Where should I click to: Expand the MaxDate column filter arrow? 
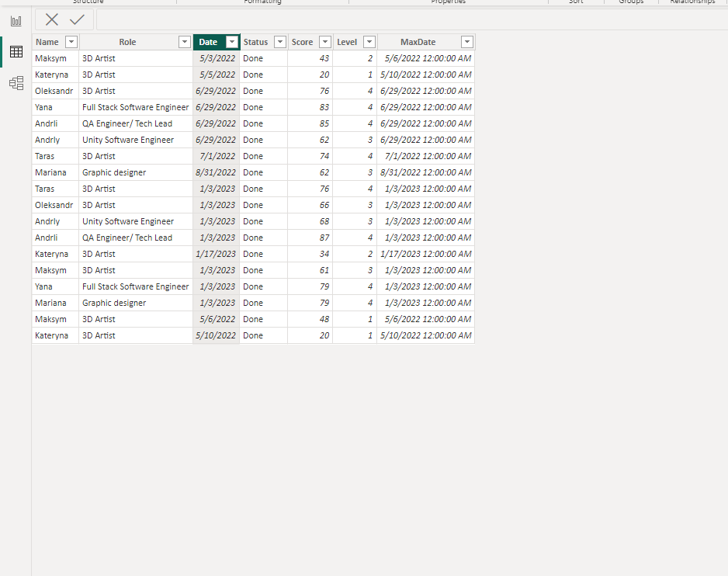467,42
